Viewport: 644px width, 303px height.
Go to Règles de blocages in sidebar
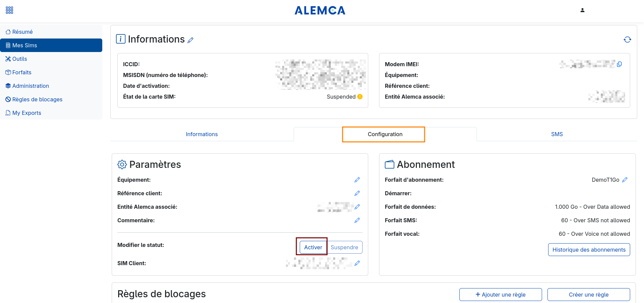pyautogui.click(x=37, y=99)
